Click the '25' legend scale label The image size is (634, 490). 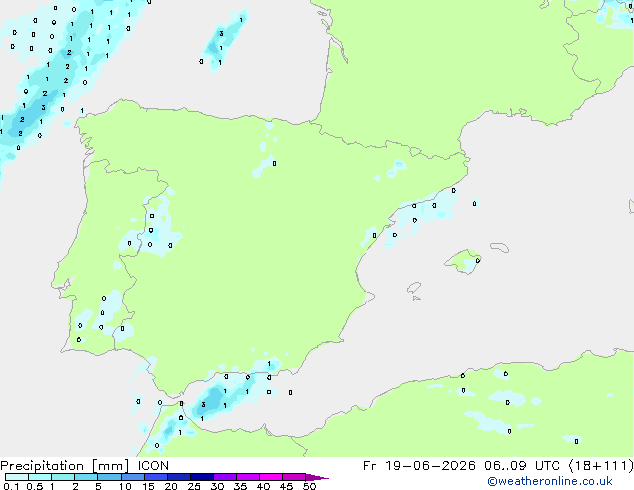(x=194, y=486)
